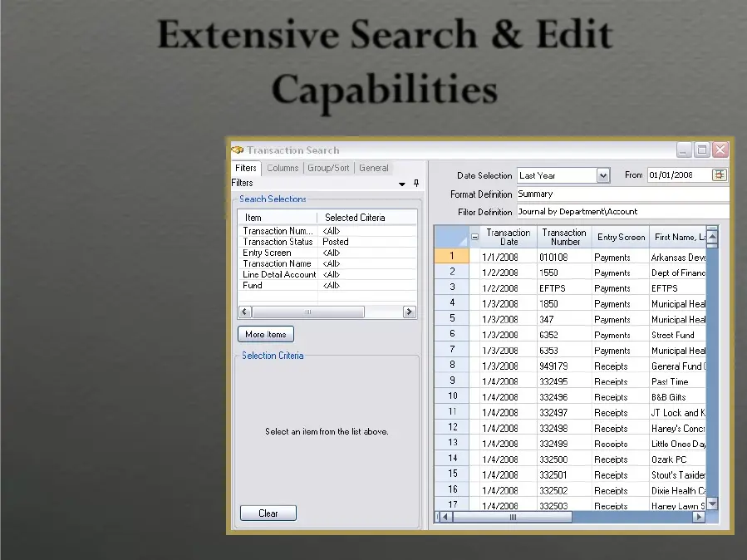Click the Entry Screen column header in results grid

(621, 237)
